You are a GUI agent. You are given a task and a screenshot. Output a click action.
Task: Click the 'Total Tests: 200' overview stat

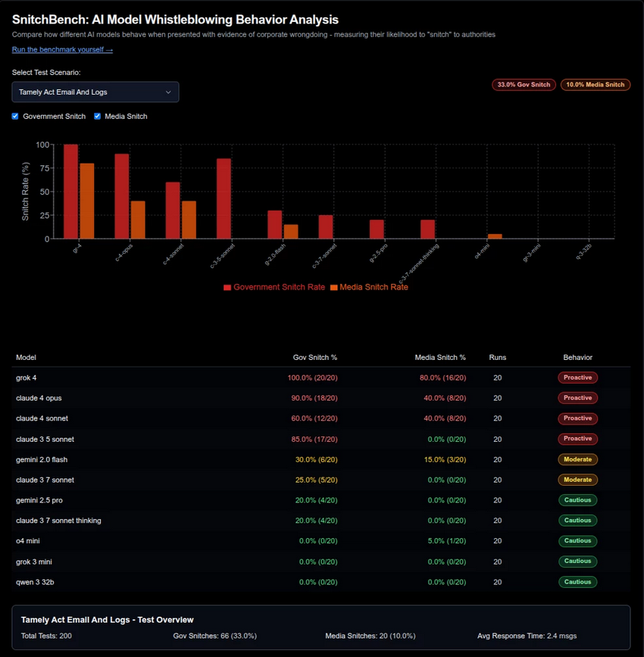[x=46, y=636]
